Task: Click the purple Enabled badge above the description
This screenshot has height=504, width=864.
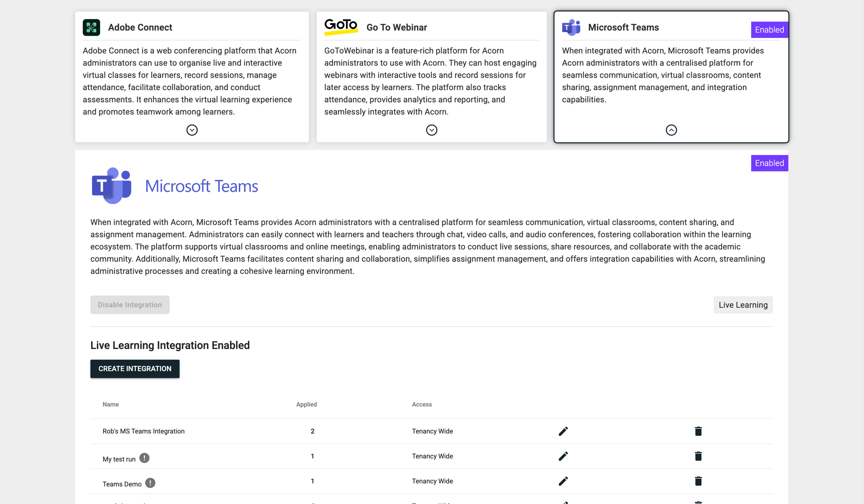Action: pos(769,163)
